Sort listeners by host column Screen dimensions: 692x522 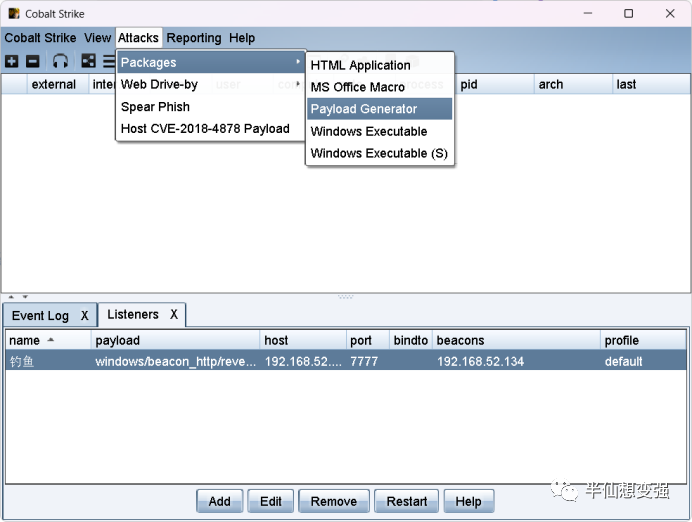pyautogui.click(x=303, y=340)
